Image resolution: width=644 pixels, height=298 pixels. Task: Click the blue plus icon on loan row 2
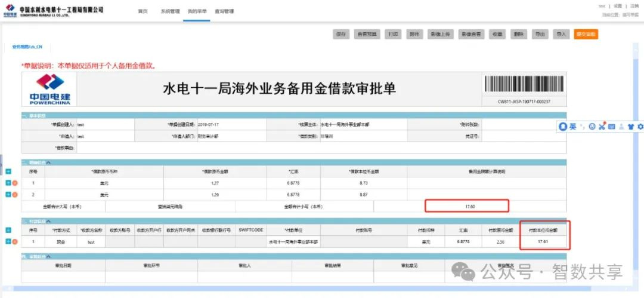click(x=8, y=194)
